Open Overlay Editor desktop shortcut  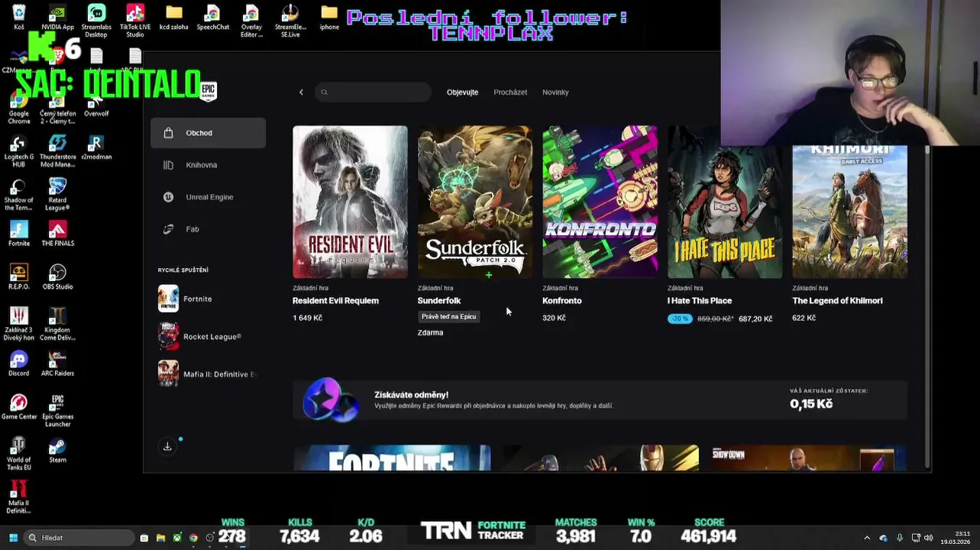pyautogui.click(x=251, y=21)
